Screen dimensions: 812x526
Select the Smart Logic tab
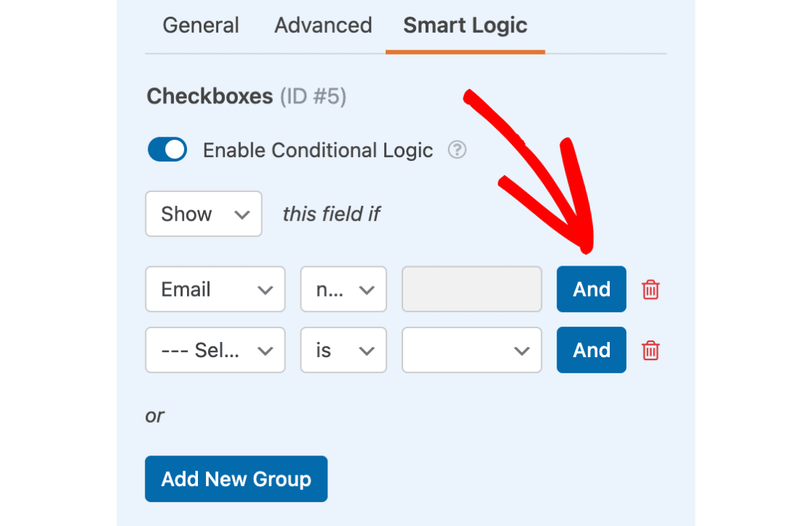465,25
